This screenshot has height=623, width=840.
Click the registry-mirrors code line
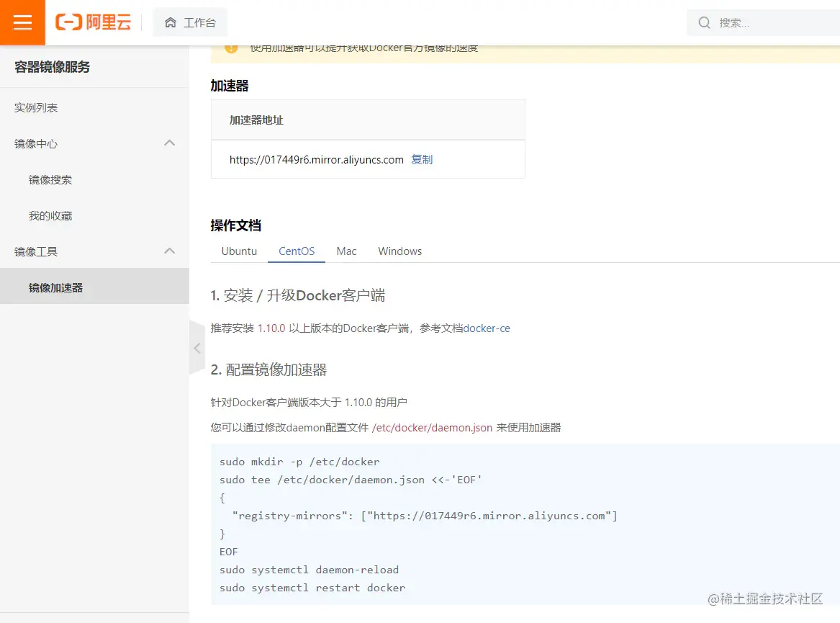click(x=425, y=516)
